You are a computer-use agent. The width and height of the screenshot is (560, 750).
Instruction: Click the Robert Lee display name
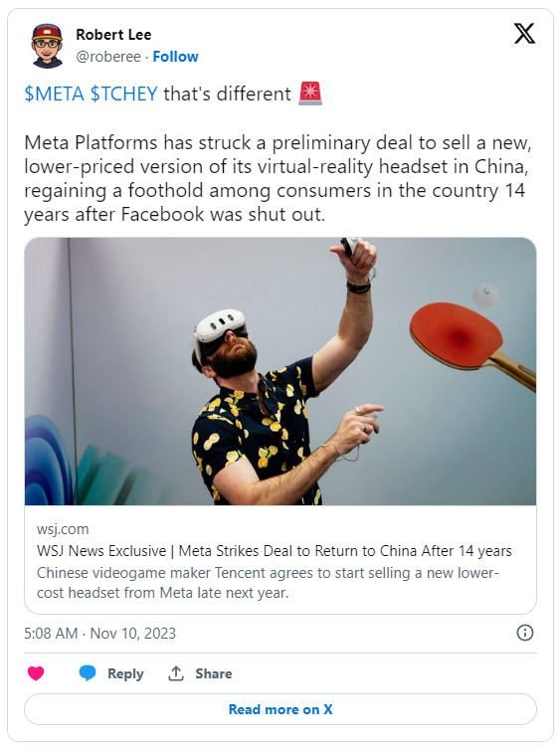[x=113, y=35]
